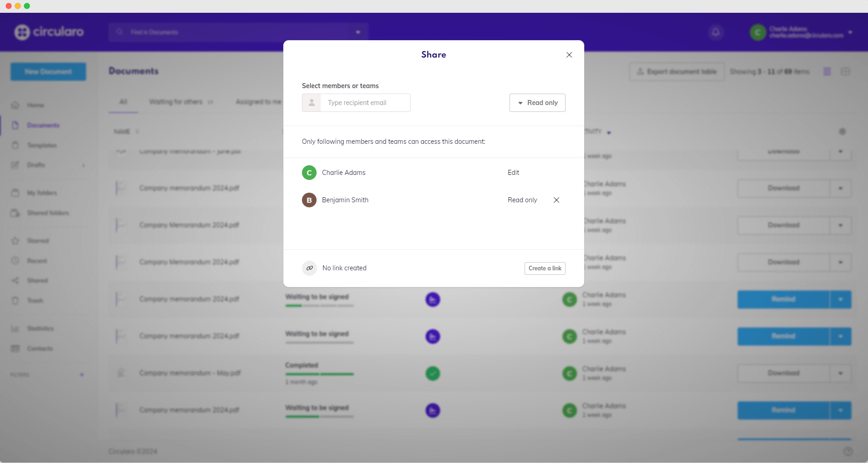Open Templates in the sidebar

tap(42, 145)
